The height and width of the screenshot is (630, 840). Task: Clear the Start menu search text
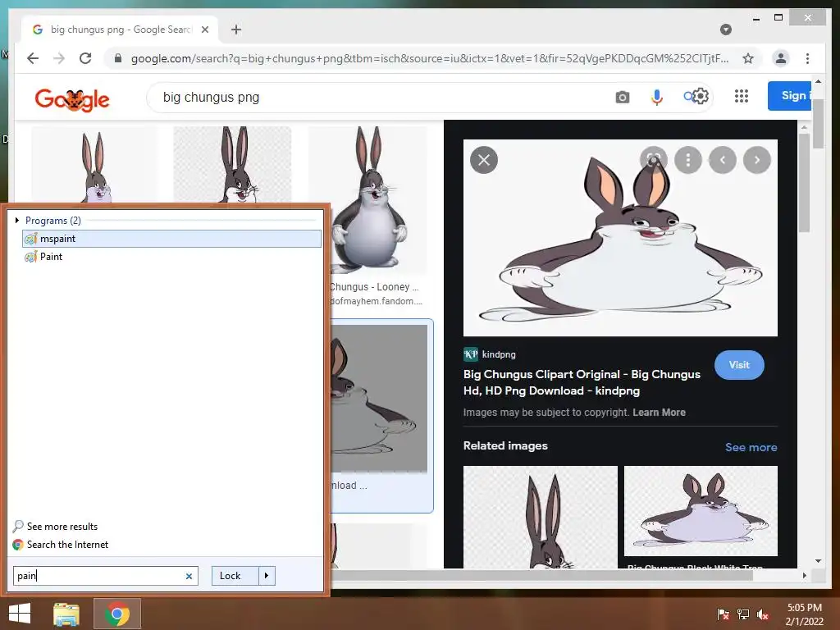point(189,576)
